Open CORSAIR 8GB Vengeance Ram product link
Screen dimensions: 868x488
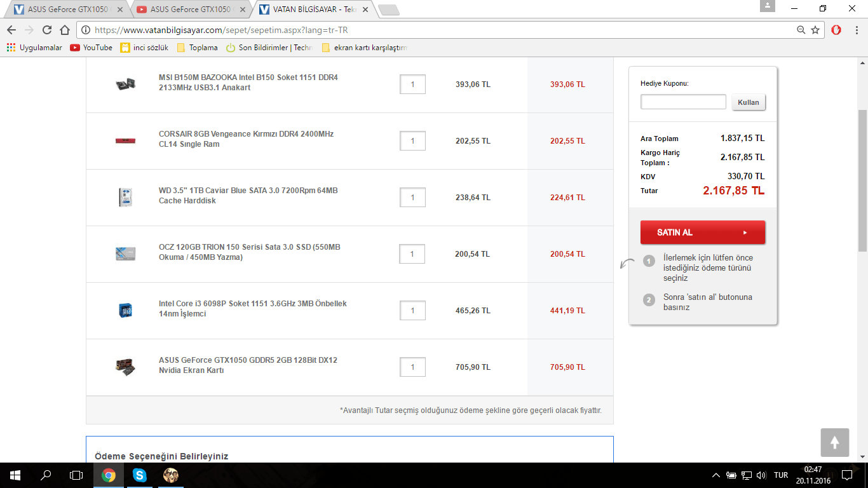click(x=246, y=139)
